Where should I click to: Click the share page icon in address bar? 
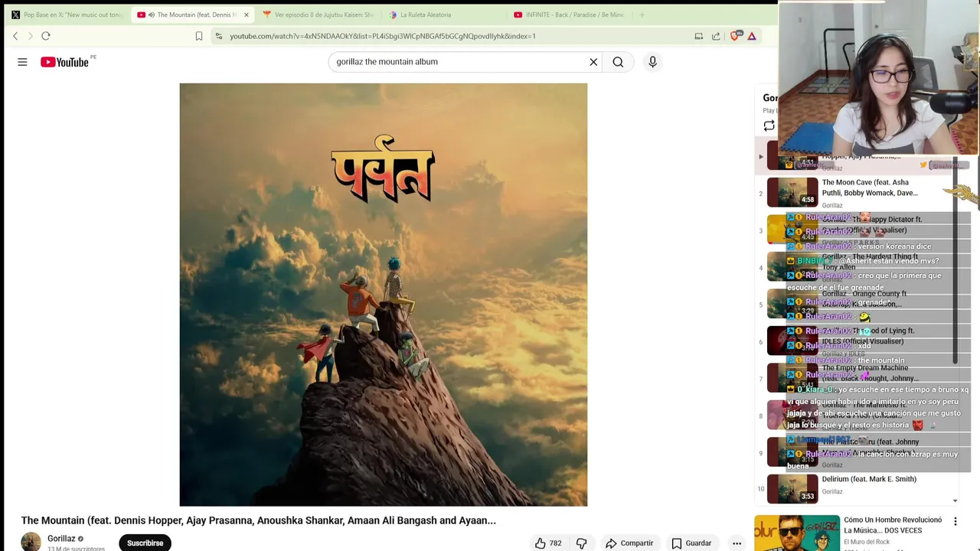(716, 36)
